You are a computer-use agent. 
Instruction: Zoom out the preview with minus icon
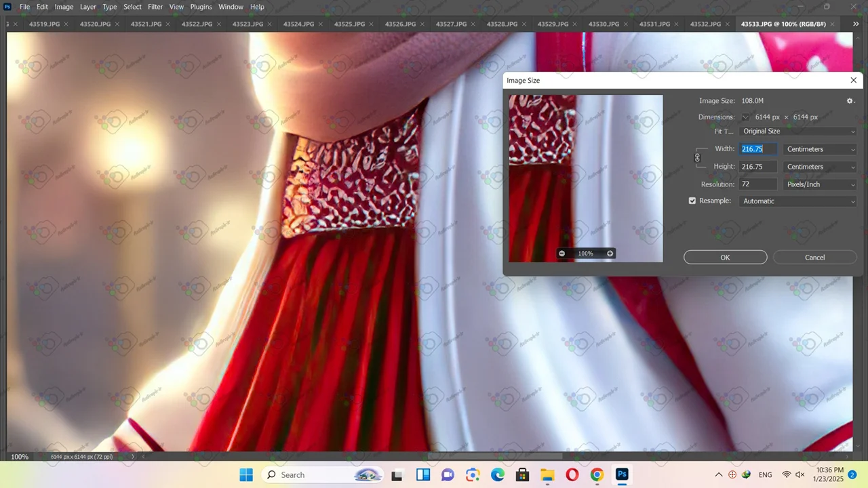561,253
